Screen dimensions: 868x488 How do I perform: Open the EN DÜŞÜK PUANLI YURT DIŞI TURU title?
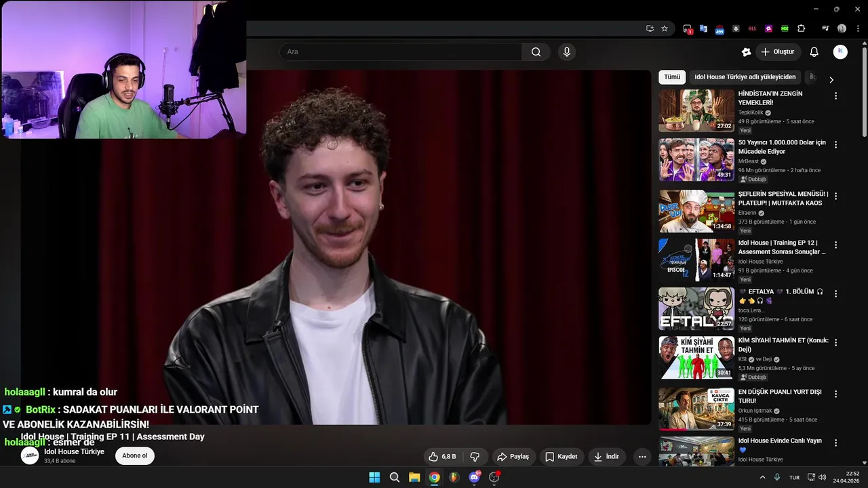pyautogui.click(x=780, y=396)
